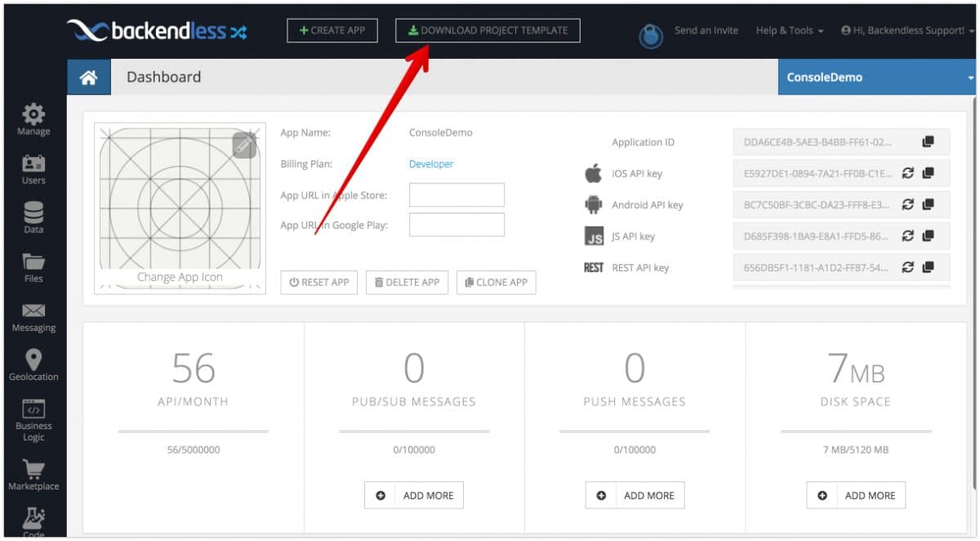Image resolution: width=980 pixels, height=541 pixels.
Task: Click the ConsoleDemo app name value
Action: tap(441, 132)
